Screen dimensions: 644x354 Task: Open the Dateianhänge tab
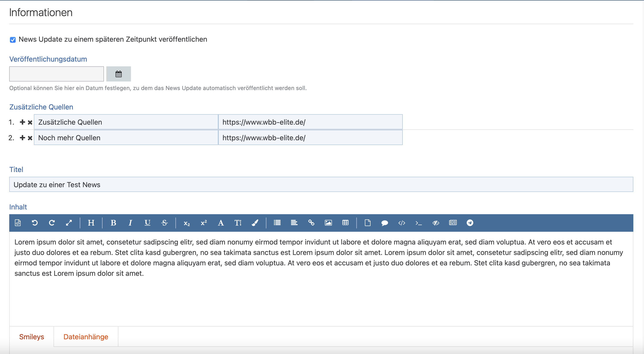point(86,337)
